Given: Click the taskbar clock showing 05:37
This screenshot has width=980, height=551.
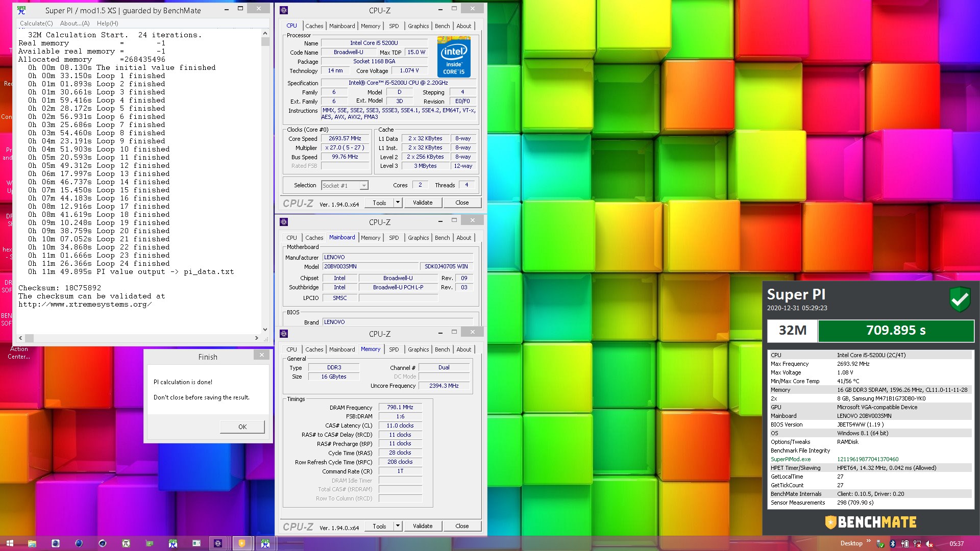Looking at the screenshot, I should [957, 544].
